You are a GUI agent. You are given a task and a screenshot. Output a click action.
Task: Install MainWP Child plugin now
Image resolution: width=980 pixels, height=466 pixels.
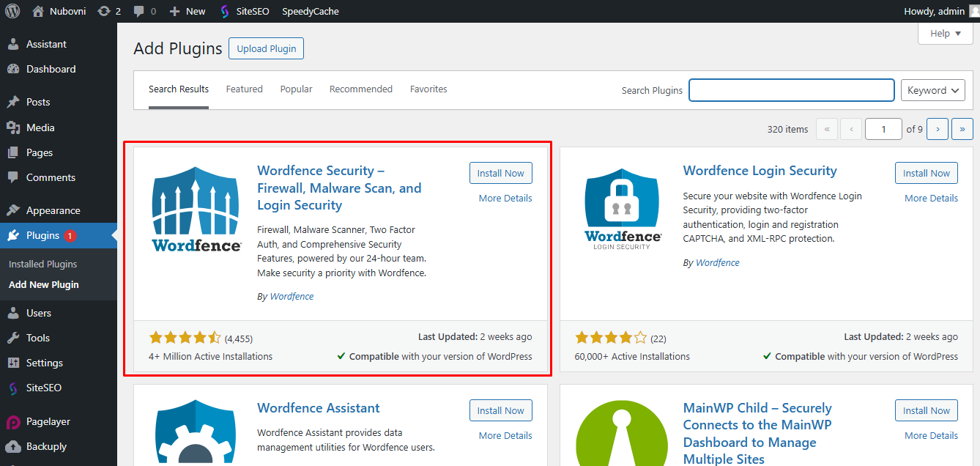tap(927, 410)
